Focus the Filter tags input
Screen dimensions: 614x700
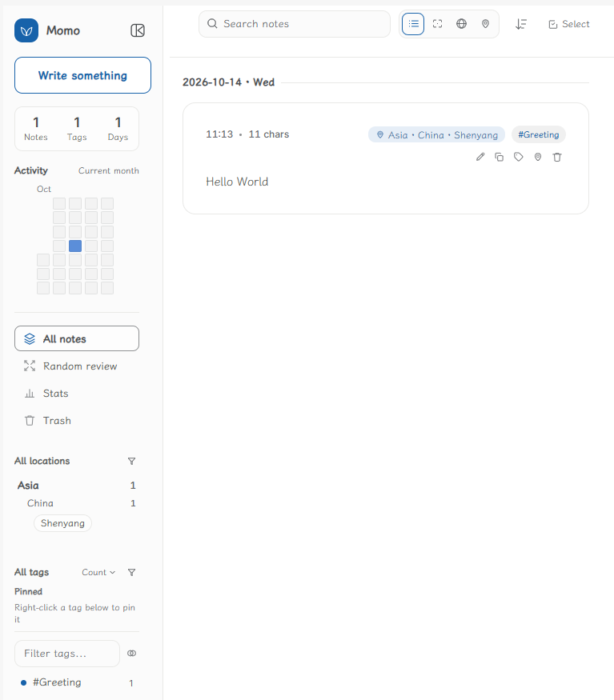(x=67, y=654)
